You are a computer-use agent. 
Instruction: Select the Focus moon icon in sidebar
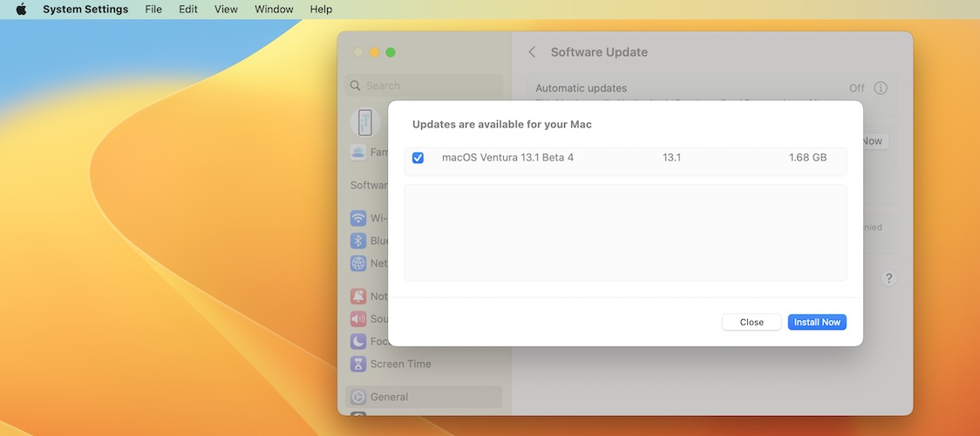(358, 341)
